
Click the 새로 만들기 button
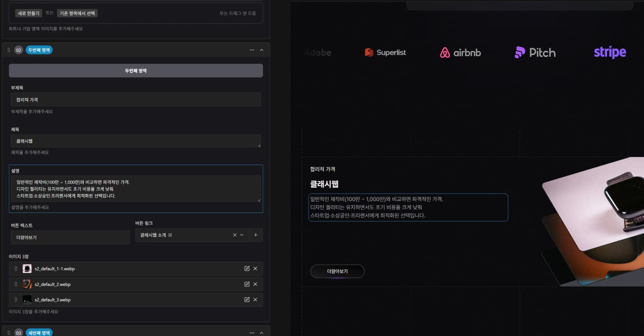tap(29, 13)
